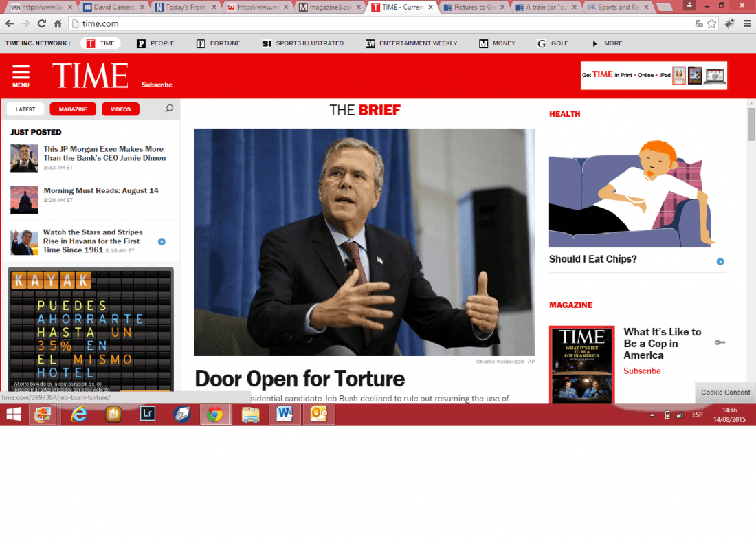Viewport: 756px width, 541px height.
Task: Open Watch the Stars and Stripes article
Action: [x=93, y=241]
